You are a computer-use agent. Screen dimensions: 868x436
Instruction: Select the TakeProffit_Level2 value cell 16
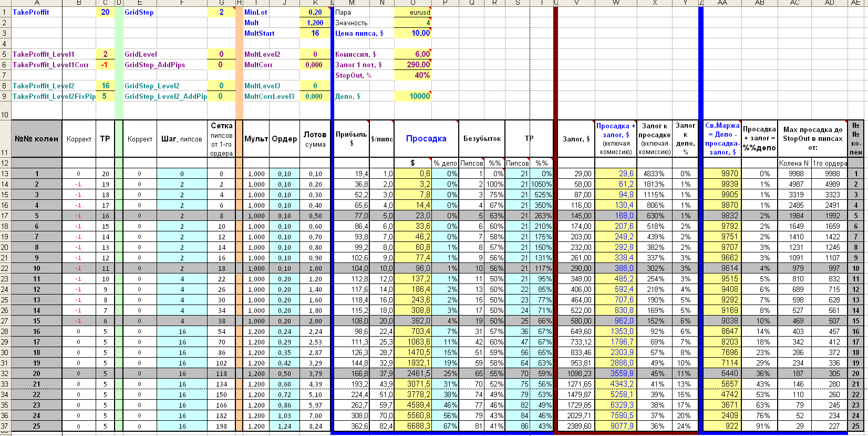pos(105,86)
